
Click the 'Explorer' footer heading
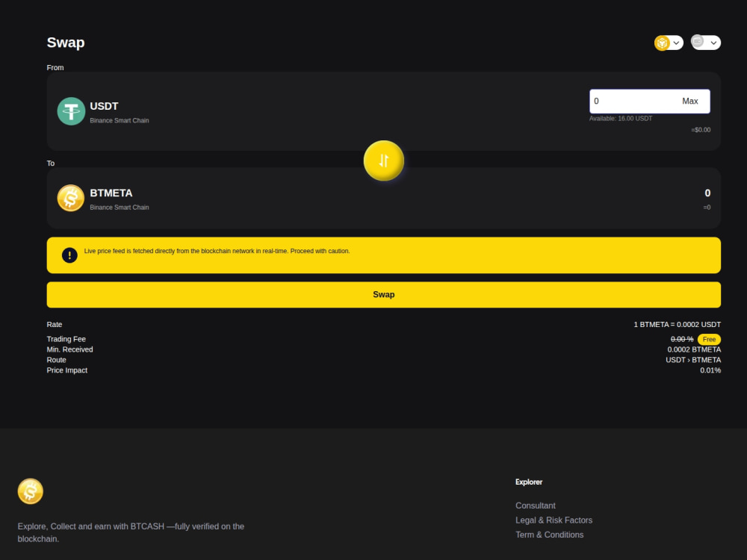click(x=529, y=482)
